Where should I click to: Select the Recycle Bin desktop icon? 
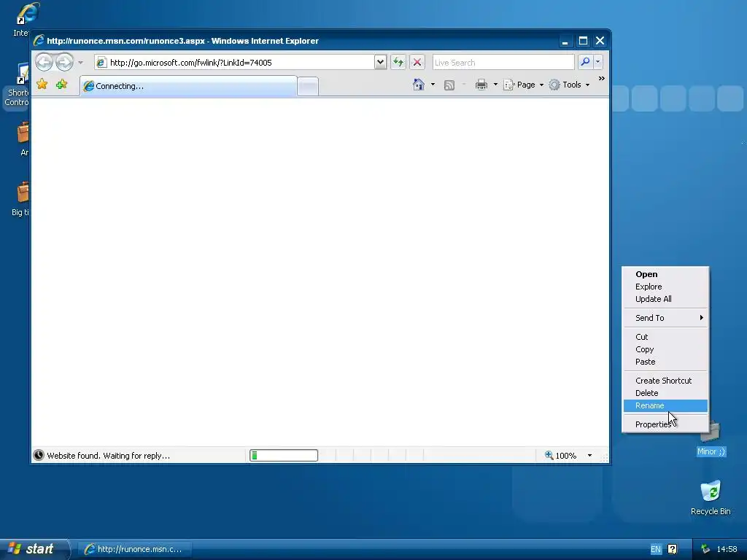click(x=711, y=497)
